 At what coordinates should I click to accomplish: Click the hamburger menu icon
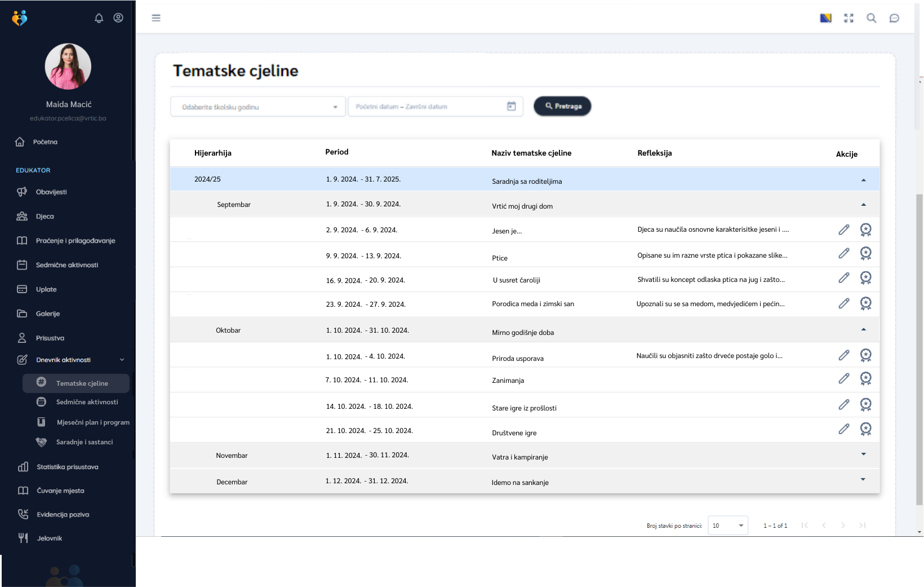156,17
